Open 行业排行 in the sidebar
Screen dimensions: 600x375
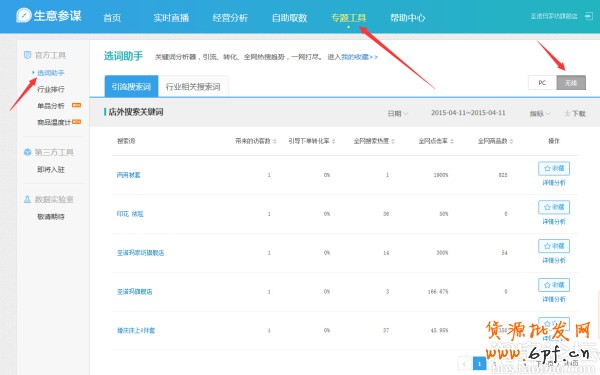[51, 89]
